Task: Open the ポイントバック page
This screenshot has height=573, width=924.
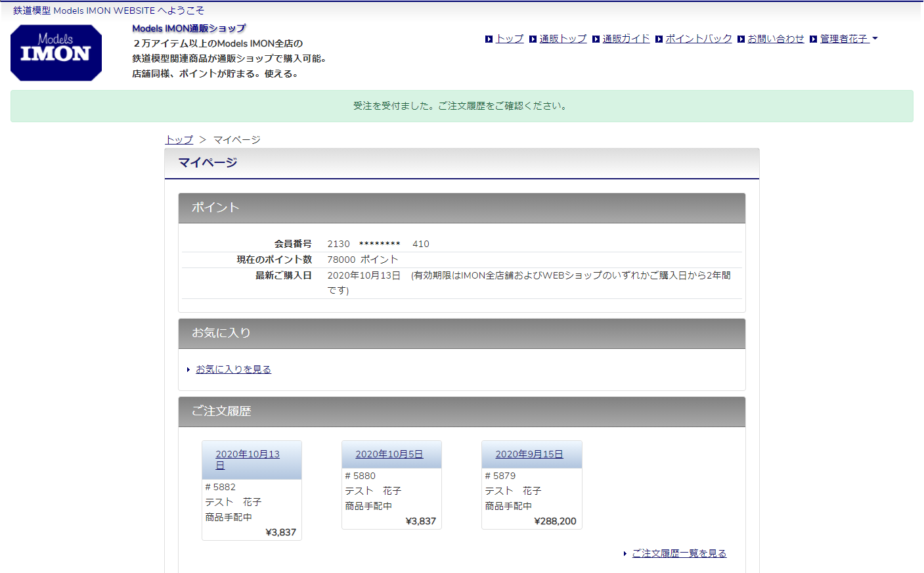Action: point(698,39)
